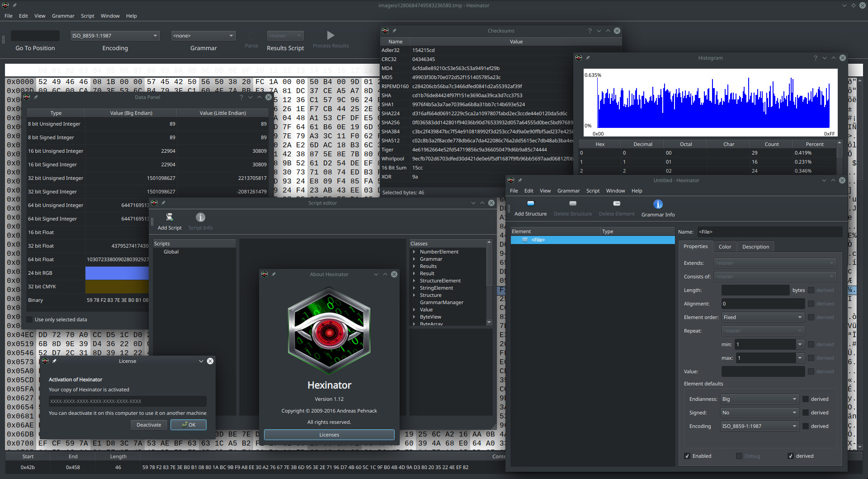Click the Name field containing <File>
868x479 pixels.
point(769,232)
